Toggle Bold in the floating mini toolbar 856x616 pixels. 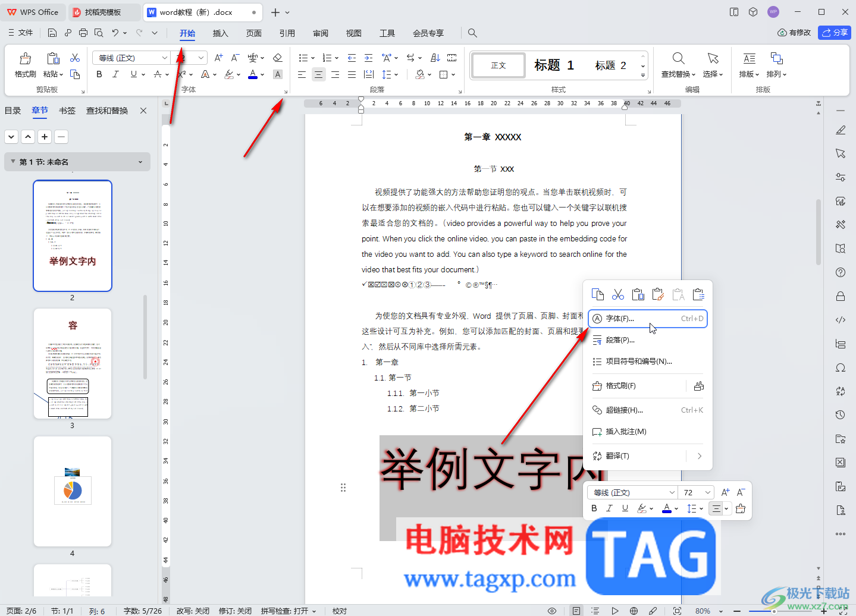[x=594, y=508]
